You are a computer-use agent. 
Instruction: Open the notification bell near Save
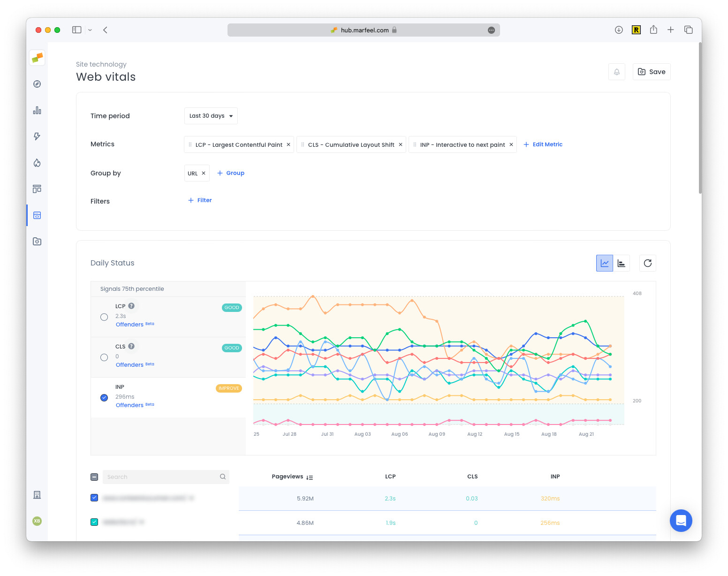tap(617, 71)
